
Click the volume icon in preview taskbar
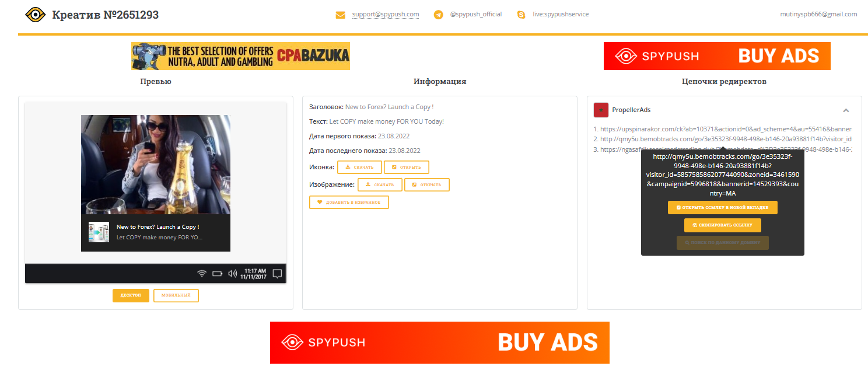pos(232,273)
